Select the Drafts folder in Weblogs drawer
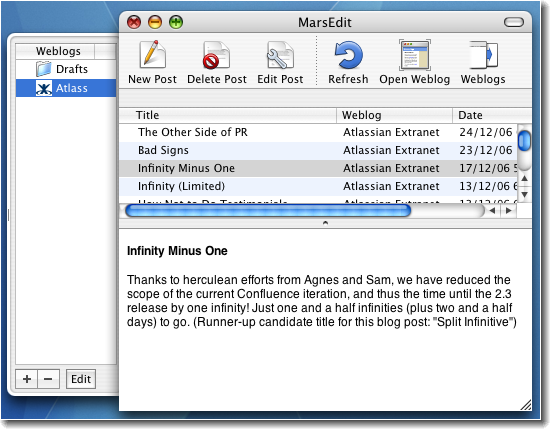Image resolution: width=550 pixels, height=429 pixels. [66, 69]
